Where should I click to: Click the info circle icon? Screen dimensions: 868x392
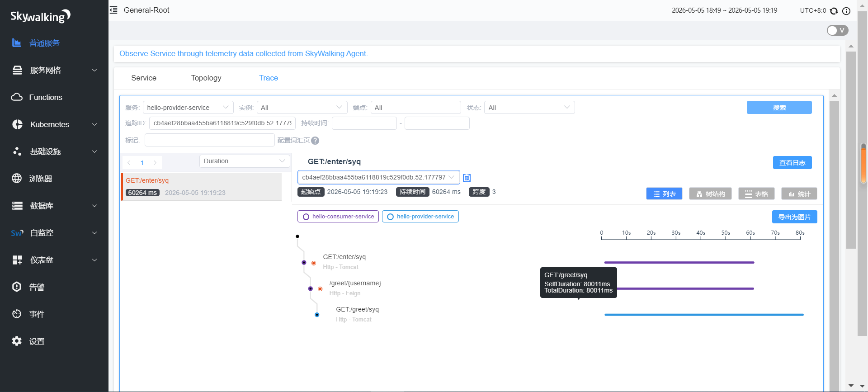click(846, 11)
